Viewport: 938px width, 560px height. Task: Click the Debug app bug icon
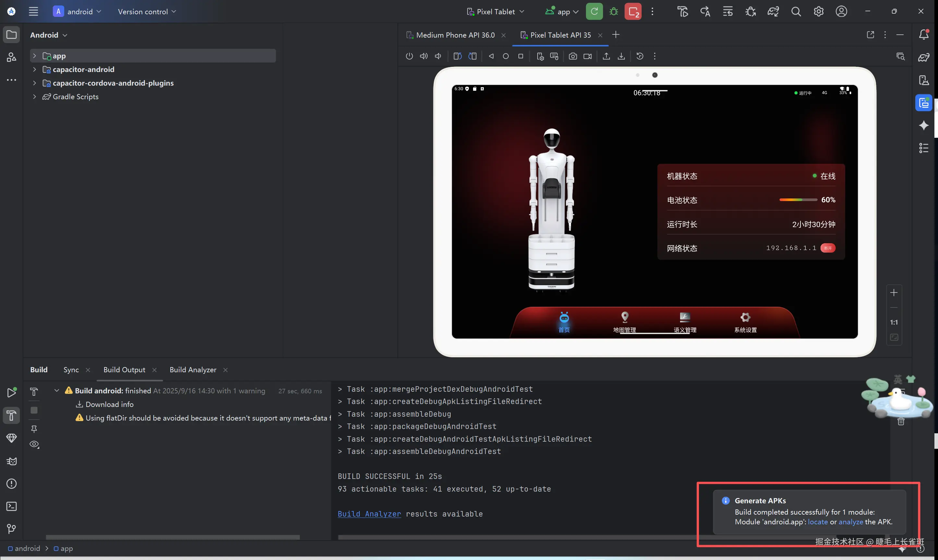(614, 11)
